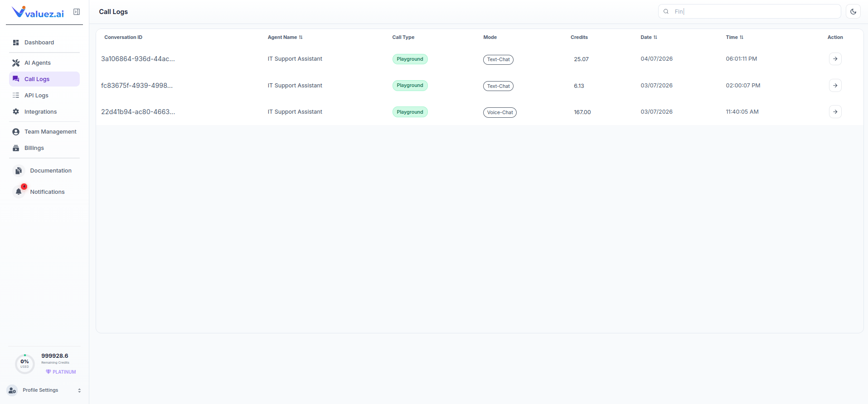The width and height of the screenshot is (868, 404).
Task: Focus the search input field
Action: click(750, 12)
